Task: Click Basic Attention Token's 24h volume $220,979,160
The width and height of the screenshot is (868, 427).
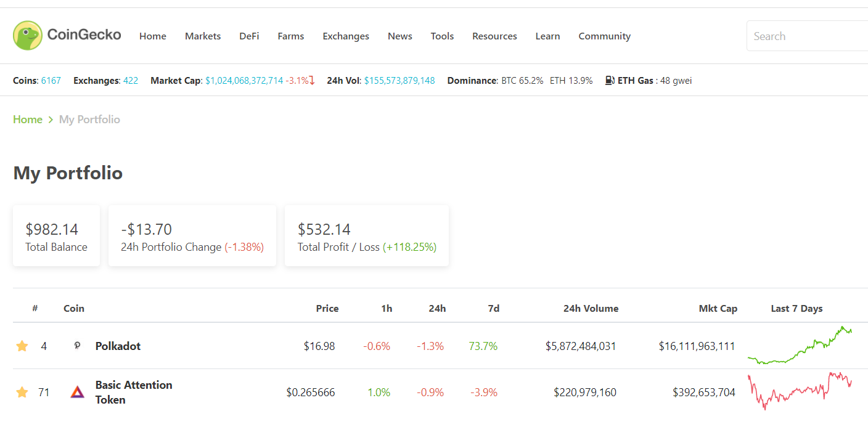Action: [x=585, y=392]
